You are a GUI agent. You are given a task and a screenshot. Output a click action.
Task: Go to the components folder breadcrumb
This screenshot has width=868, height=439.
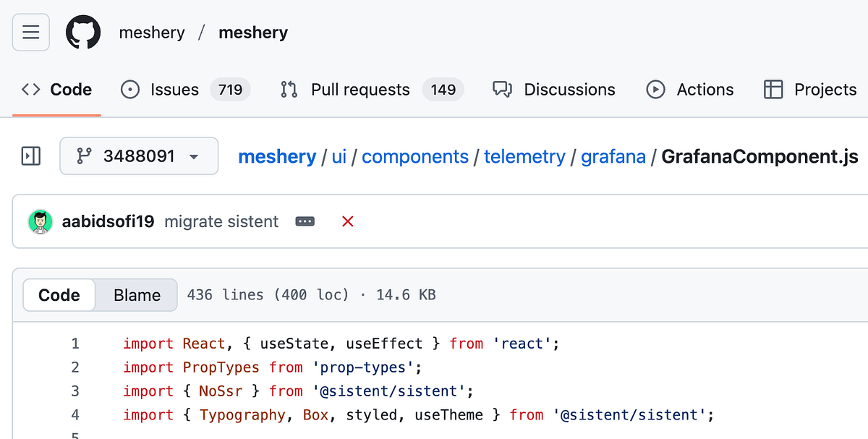point(415,156)
